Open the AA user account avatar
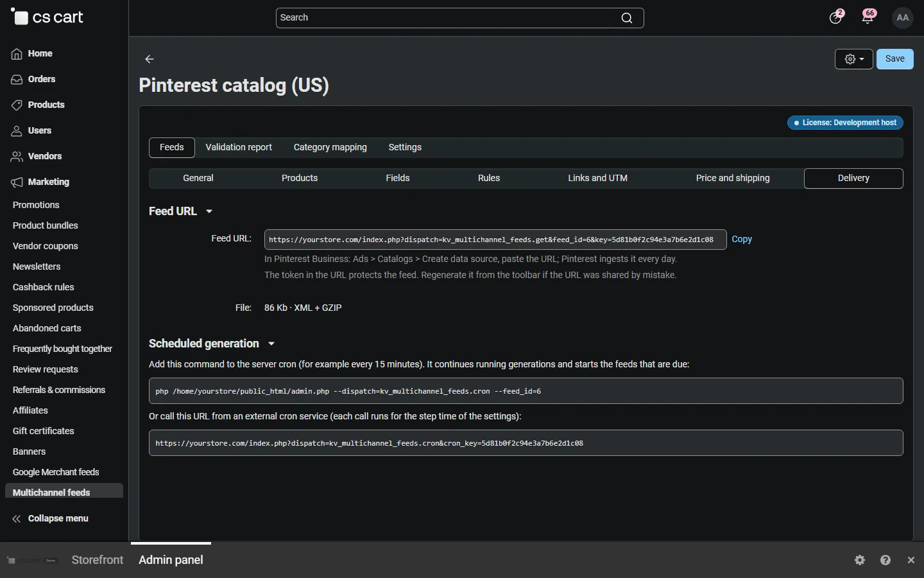Image resolution: width=924 pixels, height=578 pixels. 903,18
